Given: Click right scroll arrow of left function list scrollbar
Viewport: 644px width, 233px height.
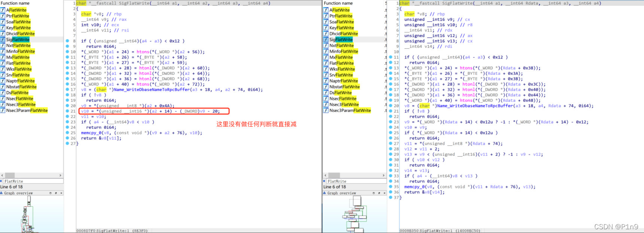Looking at the screenshot, I should (x=61, y=175).
